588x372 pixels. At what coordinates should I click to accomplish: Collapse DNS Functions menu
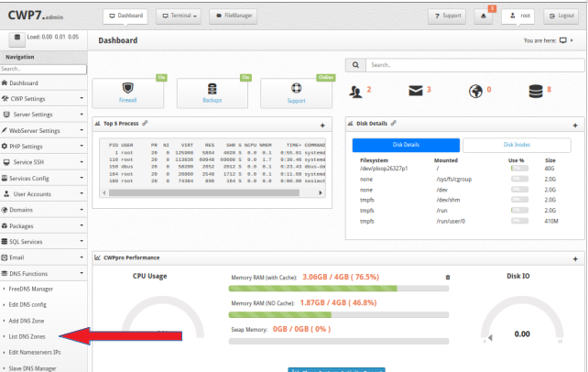43,273
